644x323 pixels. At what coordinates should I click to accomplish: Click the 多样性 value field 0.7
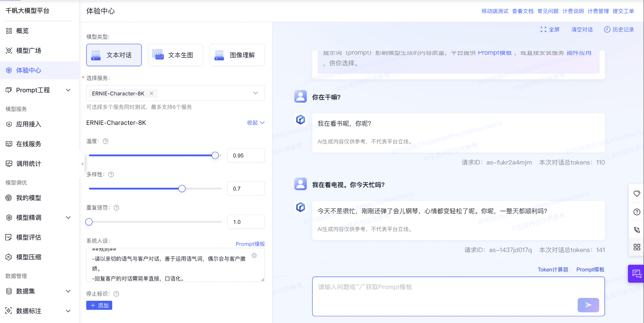(x=246, y=189)
